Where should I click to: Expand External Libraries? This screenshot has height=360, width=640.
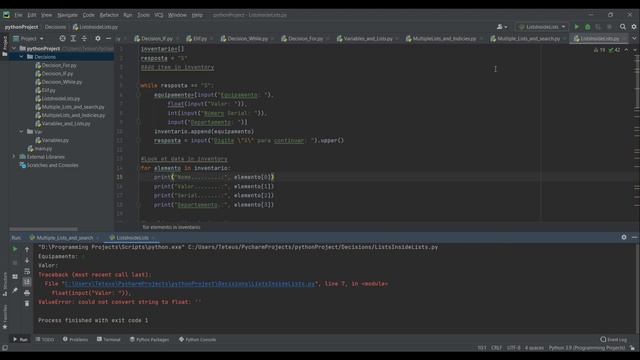click(13, 157)
